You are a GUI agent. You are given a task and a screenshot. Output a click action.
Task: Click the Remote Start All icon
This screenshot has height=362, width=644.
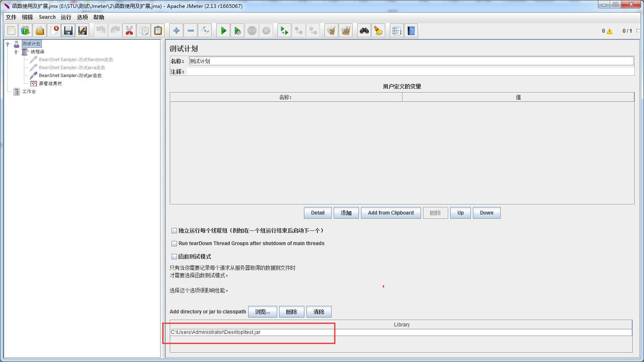pyautogui.click(x=285, y=31)
